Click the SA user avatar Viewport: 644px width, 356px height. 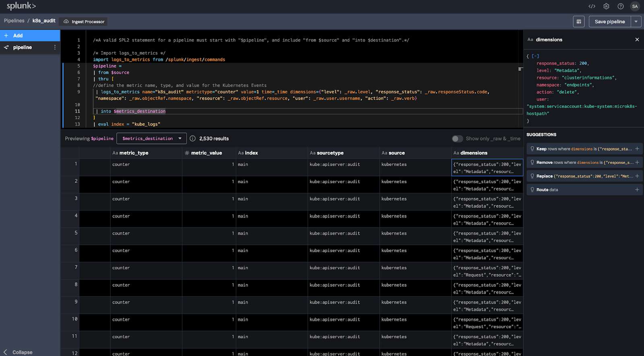635,6
